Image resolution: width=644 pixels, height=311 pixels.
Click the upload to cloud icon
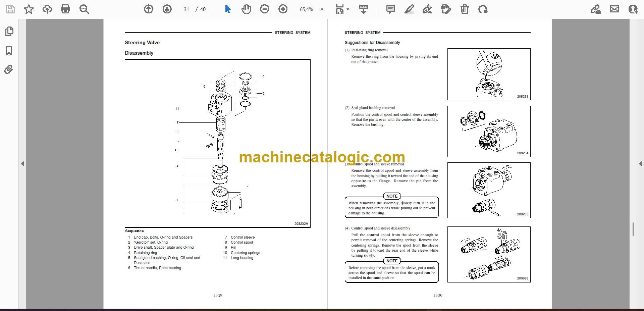click(47, 9)
